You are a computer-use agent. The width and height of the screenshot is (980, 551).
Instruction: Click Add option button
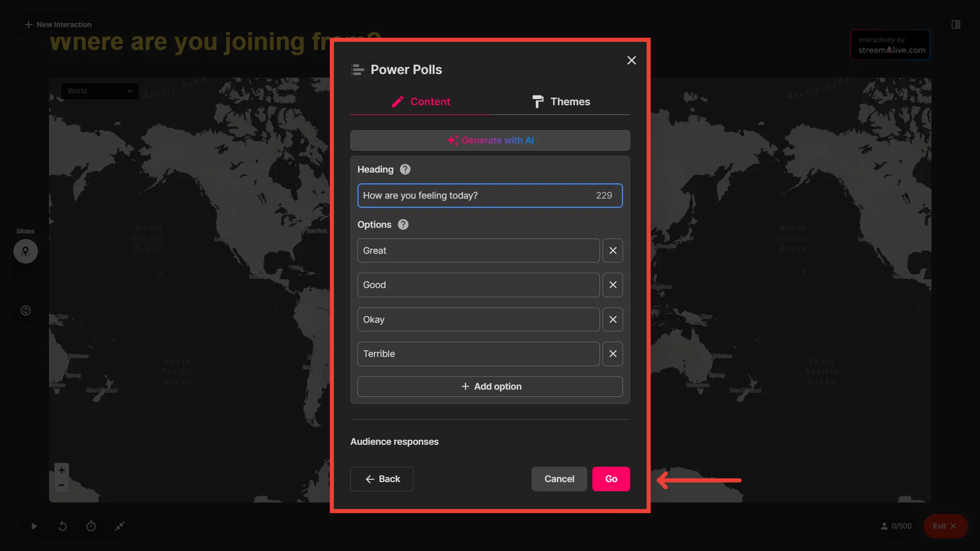(x=490, y=387)
